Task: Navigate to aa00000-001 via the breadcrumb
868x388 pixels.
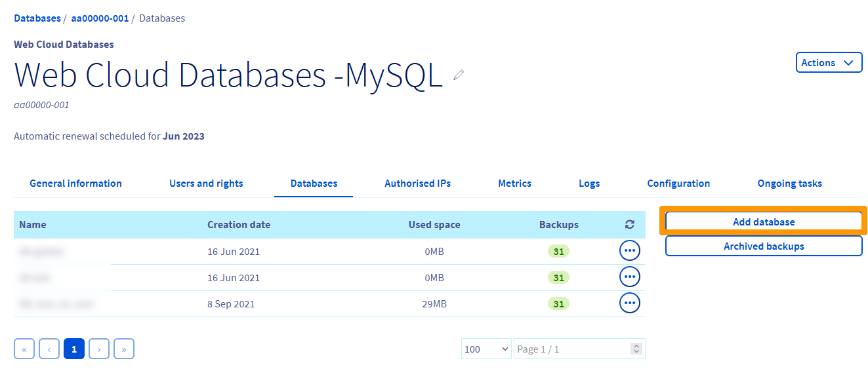Action: click(100, 18)
